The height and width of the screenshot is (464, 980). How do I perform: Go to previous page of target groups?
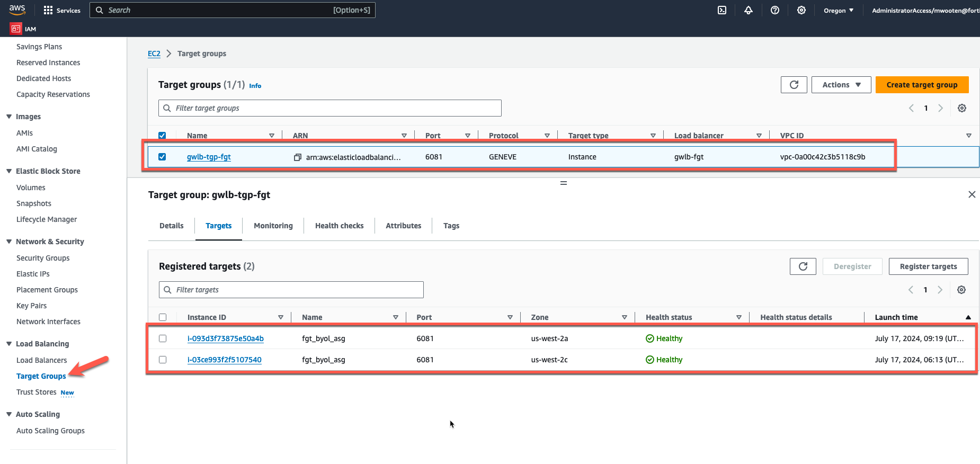[x=911, y=108]
